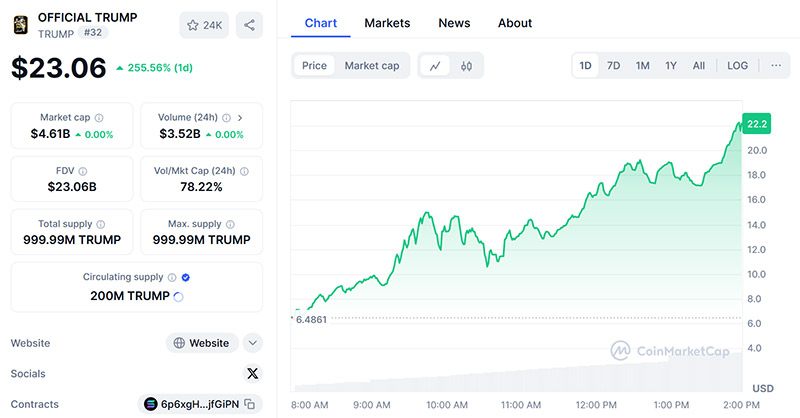Show Total supply info icon
This screenshot has width=800, height=418.
click(x=101, y=225)
